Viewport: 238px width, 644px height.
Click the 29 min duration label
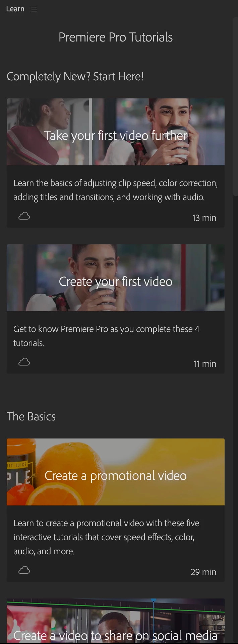pos(203,572)
